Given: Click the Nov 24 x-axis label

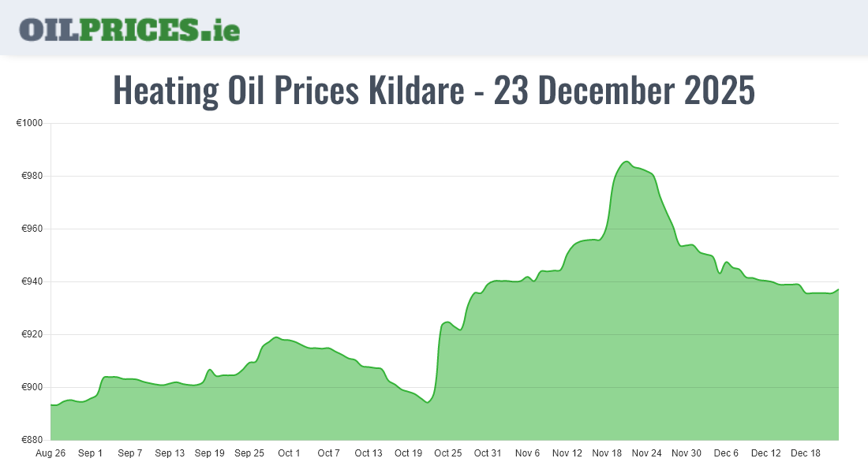Looking at the screenshot, I should click(x=646, y=453).
